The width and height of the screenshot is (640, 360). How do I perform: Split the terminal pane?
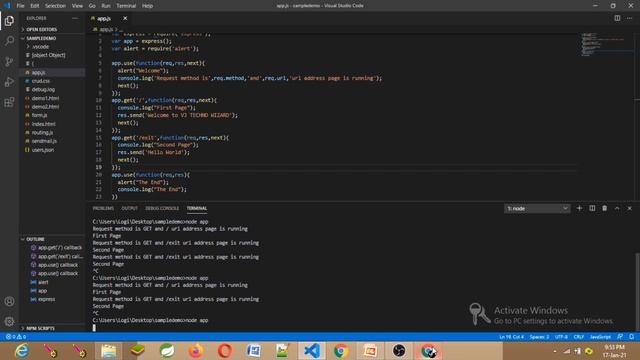(592, 208)
